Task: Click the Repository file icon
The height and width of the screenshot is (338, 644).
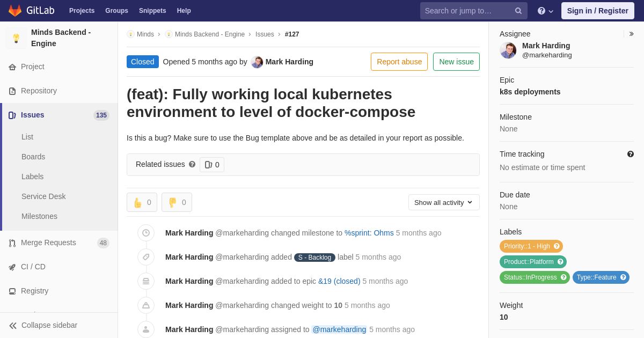Action: 12,91
